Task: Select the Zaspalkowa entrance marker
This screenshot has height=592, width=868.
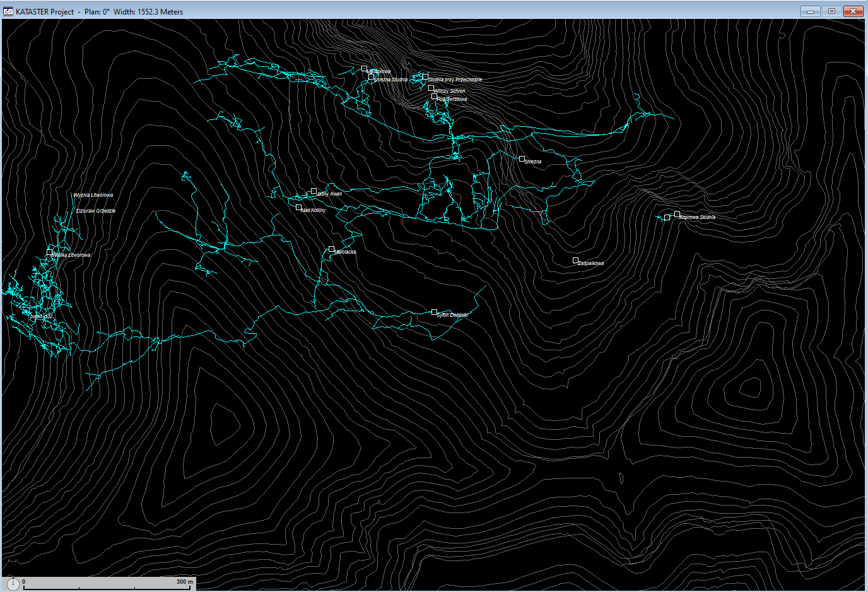Action: (x=575, y=260)
